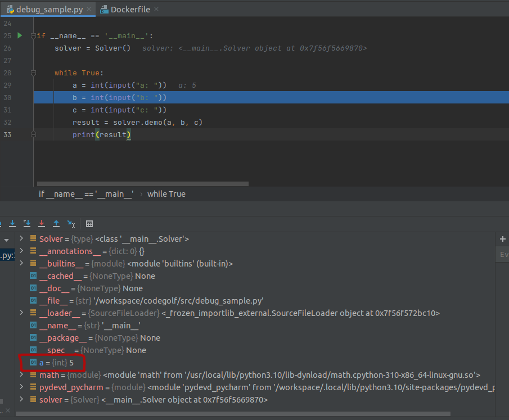Close the debug_sample.py editor tab
The width and height of the screenshot is (509, 420).
click(88, 9)
